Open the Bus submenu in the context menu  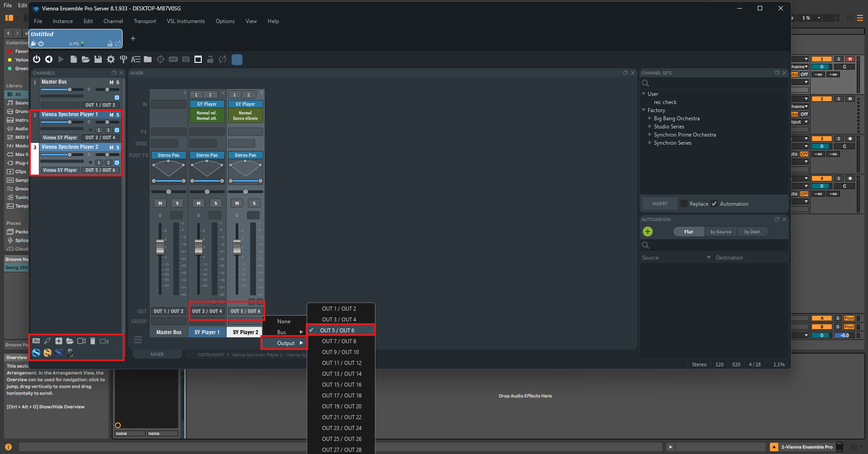click(x=285, y=332)
